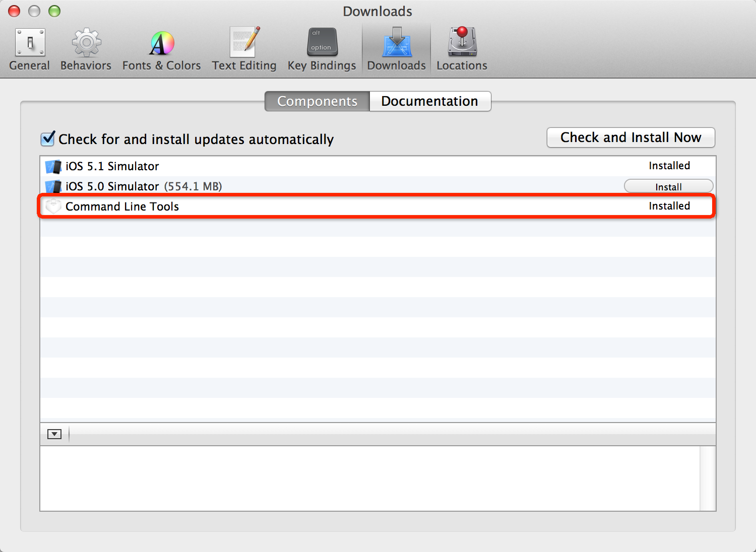Screen dimensions: 756x552
Task: Open Text Editing preferences
Action: [x=244, y=48]
